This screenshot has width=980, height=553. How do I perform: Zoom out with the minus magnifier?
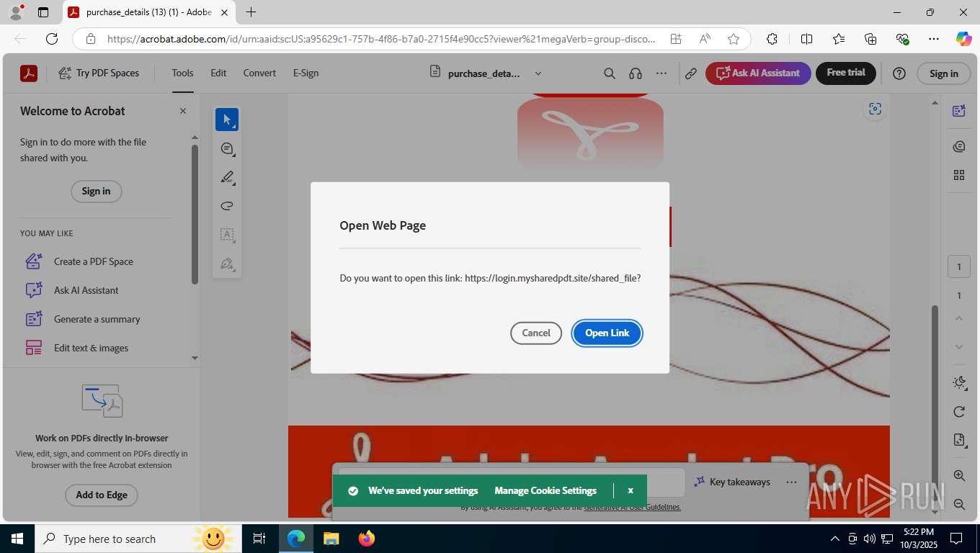[959, 505]
